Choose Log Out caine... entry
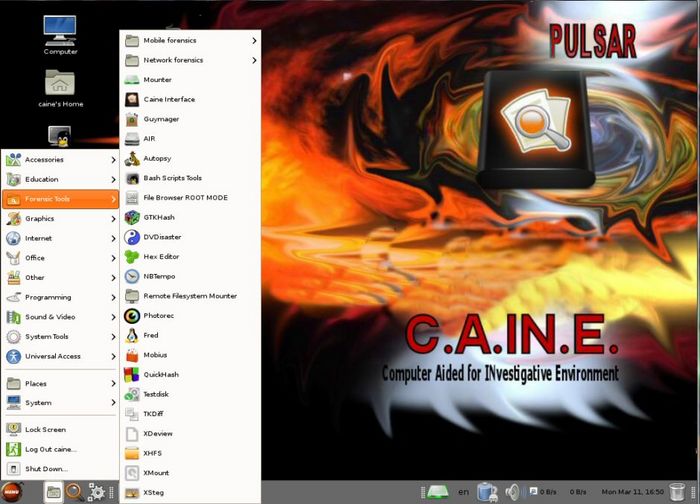Image resolution: width=700 pixels, height=504 pixels. pos(60,449)
